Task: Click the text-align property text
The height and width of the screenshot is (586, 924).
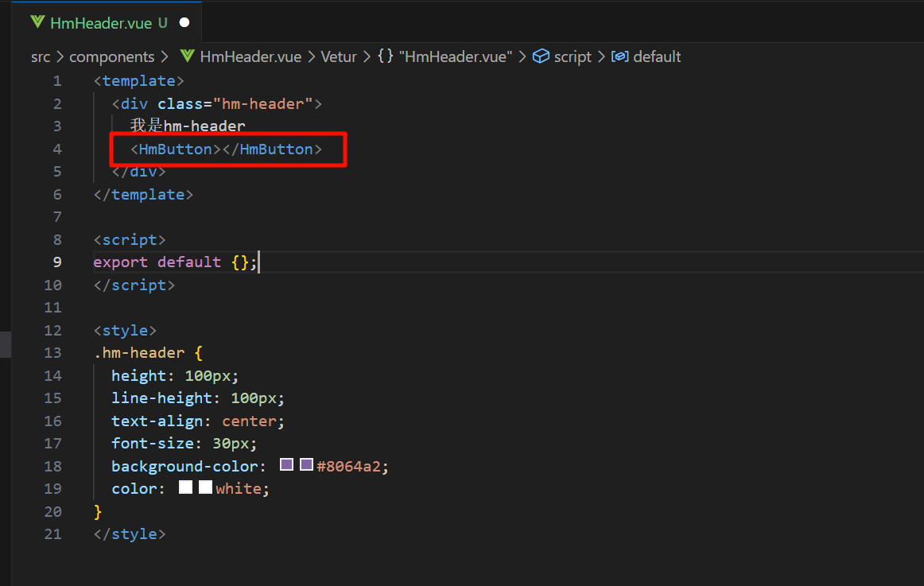Action: [x=157, y=421]
